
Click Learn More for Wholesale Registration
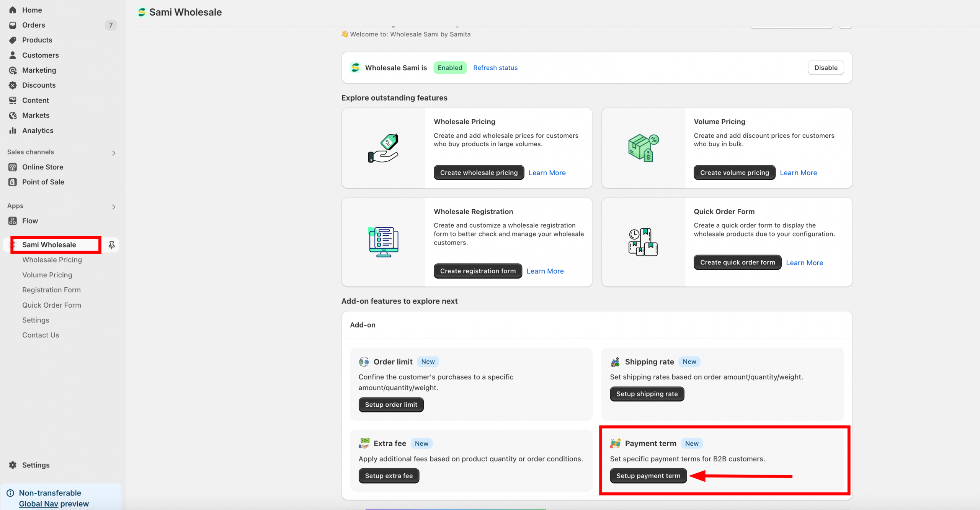[x=545, y=271]
